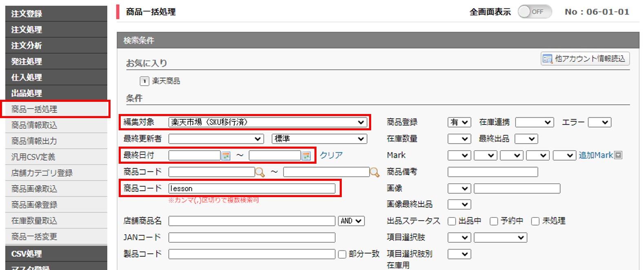This screenshot has height=270, width=644.
Task: Open the 発注処理 sidebar menu
Action: [x=56, y=61]
